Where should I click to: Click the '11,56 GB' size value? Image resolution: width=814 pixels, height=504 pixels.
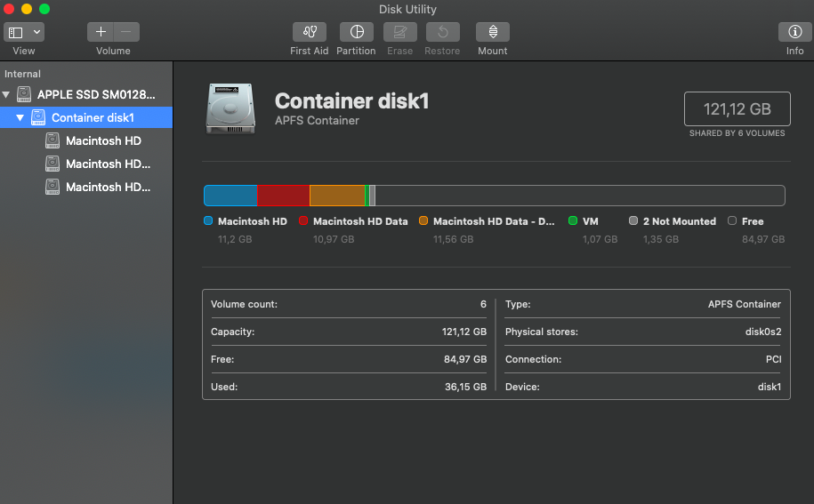click(x=453, y=239)
